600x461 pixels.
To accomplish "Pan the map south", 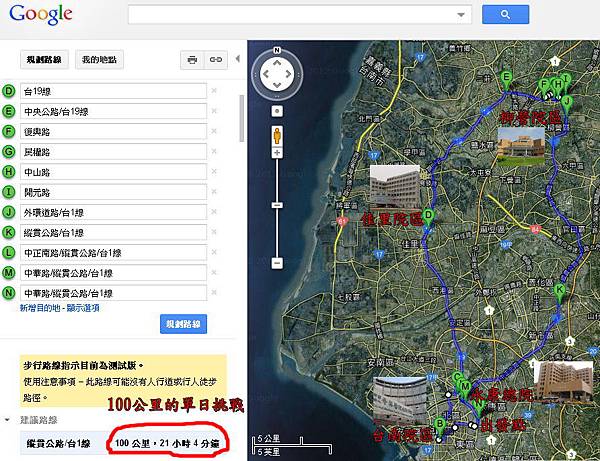I will click(x=277, y=85).
